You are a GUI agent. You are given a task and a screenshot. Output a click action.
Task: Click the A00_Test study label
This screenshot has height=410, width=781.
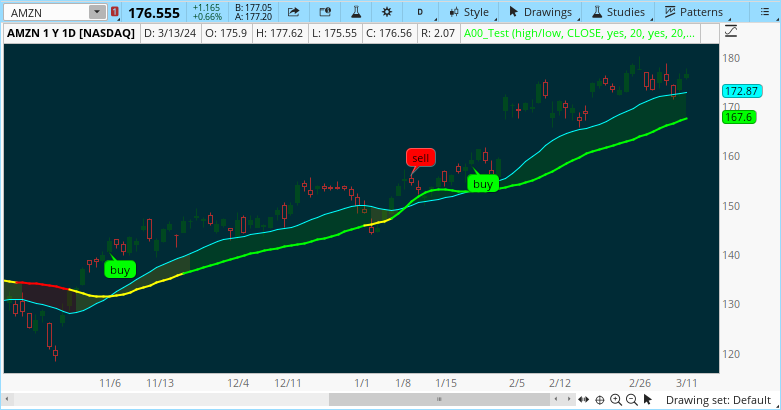[x=580, y=33]
